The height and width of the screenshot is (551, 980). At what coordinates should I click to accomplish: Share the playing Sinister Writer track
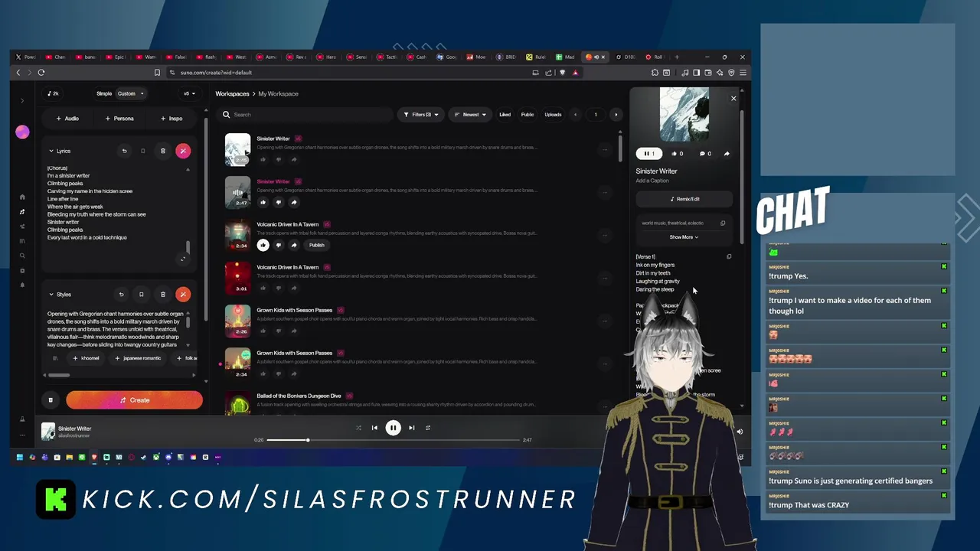pos(294,202)
